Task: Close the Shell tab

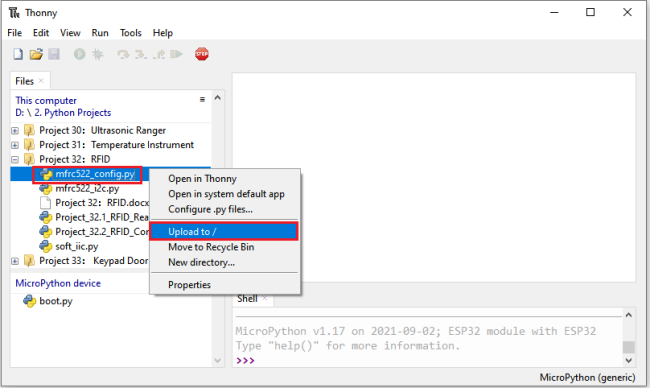Action: click(264, 298)
